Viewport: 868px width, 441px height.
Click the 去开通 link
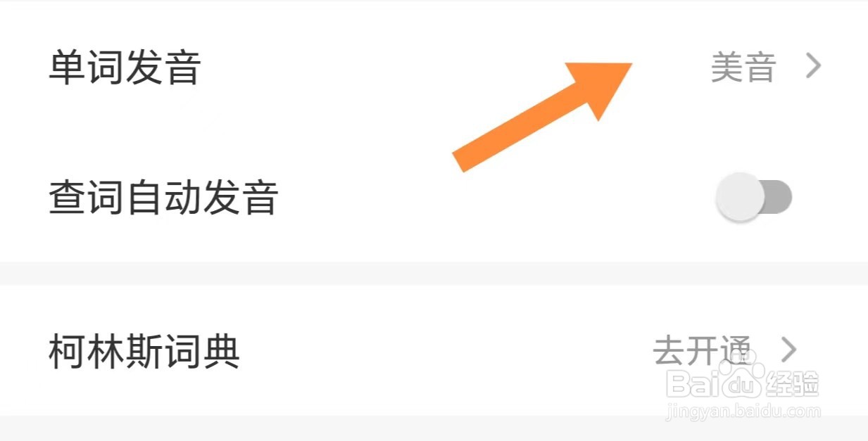[x=702, y=350]
